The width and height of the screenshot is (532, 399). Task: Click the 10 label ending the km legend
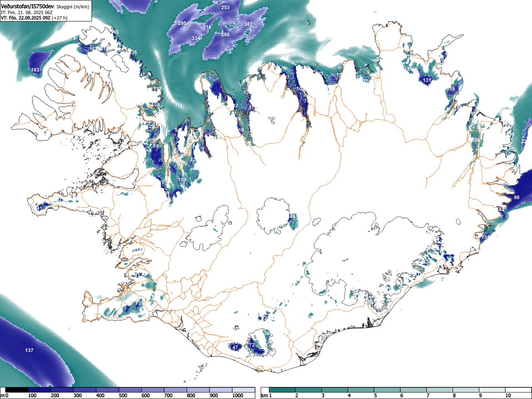click(508, 396)
